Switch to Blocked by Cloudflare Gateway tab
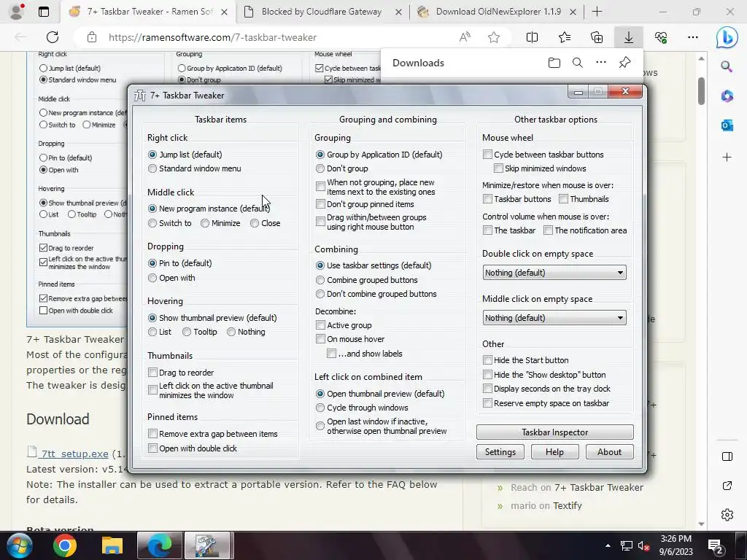 [x=322, y=12]
